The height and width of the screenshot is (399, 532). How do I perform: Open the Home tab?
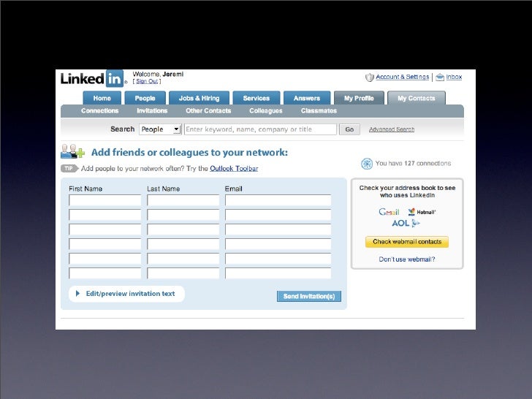click(x=102, y=98)
